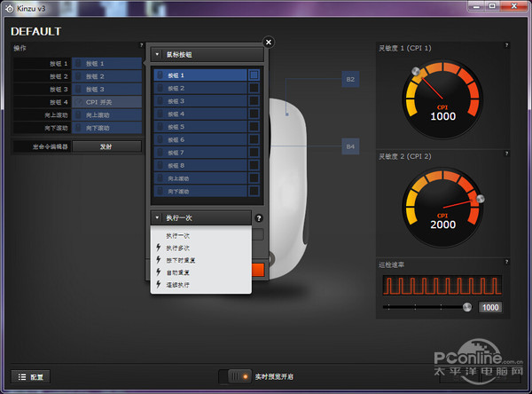The height and width of the screenshot is (394, 532).
Task: Open CPI 开关 assignment for 按钮 4
Action: pos(106,102)
